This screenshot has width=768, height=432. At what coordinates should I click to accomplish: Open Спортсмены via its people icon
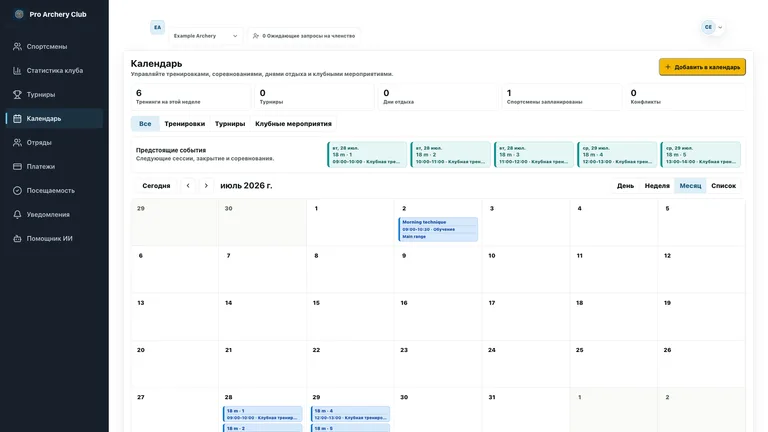click(17, 47)
